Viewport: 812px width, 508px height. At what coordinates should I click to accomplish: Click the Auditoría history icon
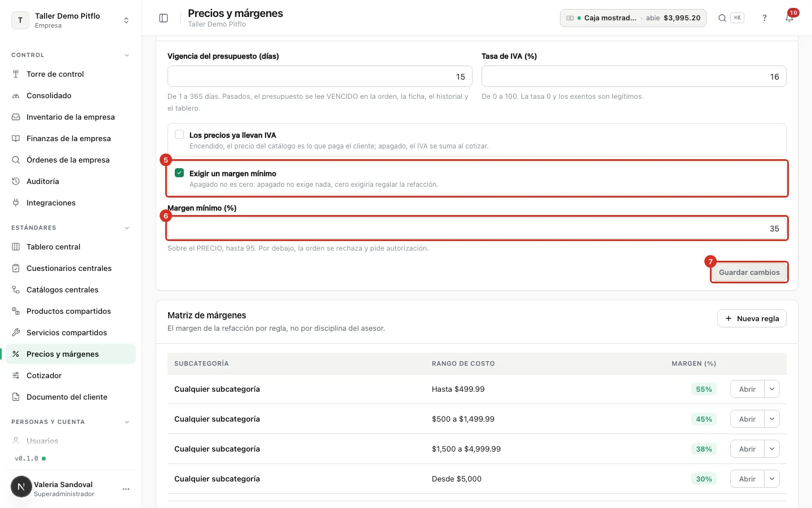[x=16, y=181]
